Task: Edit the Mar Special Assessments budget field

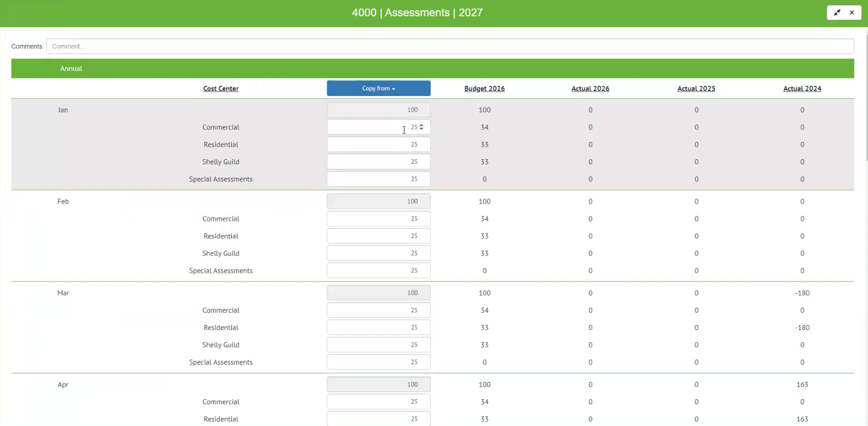Action: pyautogui.click(x=379, y=362)
